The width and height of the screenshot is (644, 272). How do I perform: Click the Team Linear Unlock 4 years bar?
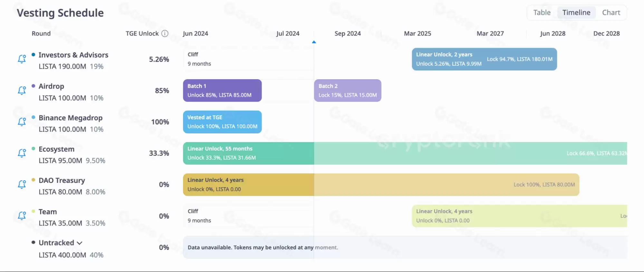point(519,216)
